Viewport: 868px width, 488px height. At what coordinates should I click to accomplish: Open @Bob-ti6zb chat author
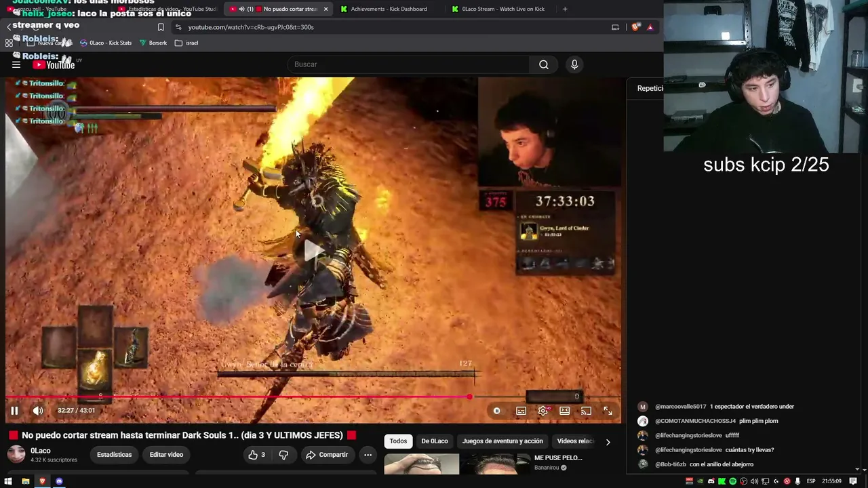(671, 464)
